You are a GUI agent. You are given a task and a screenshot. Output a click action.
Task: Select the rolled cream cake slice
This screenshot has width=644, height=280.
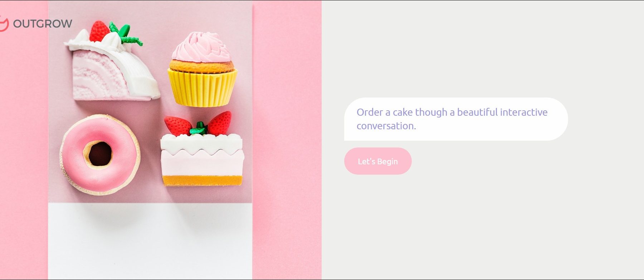(112, 62)
